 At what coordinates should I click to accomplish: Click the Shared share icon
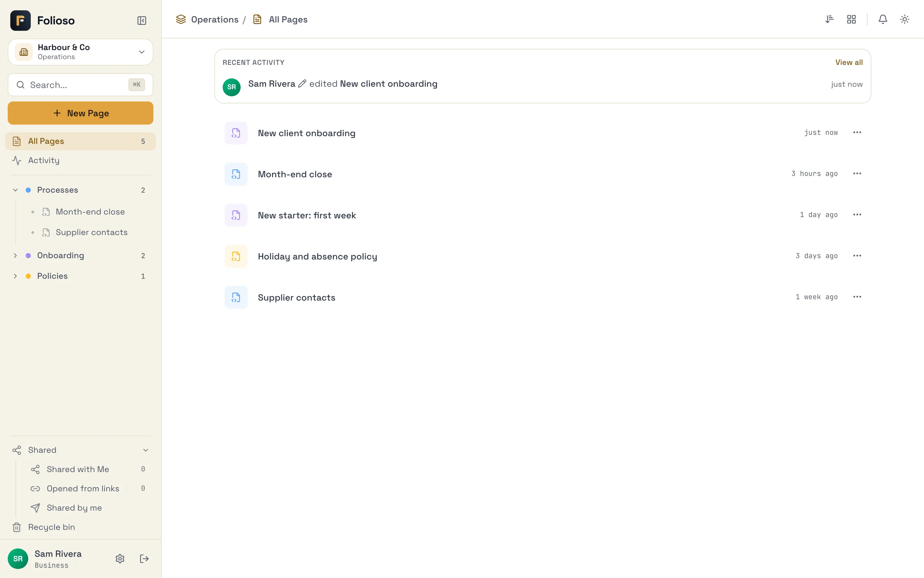17,450
